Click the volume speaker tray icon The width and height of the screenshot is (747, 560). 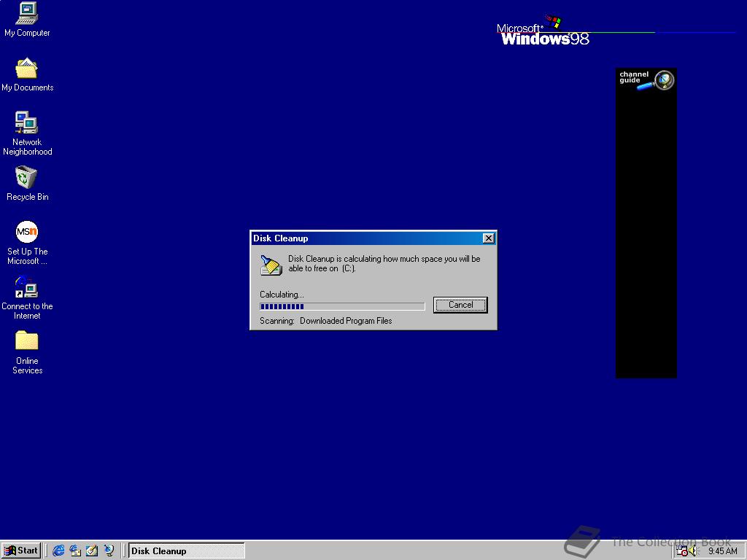(x=693, y=551)
